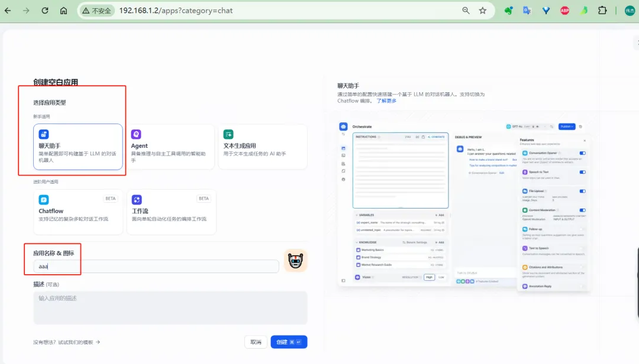Click the Google Translate extension icon

click(x=527, y=11)
